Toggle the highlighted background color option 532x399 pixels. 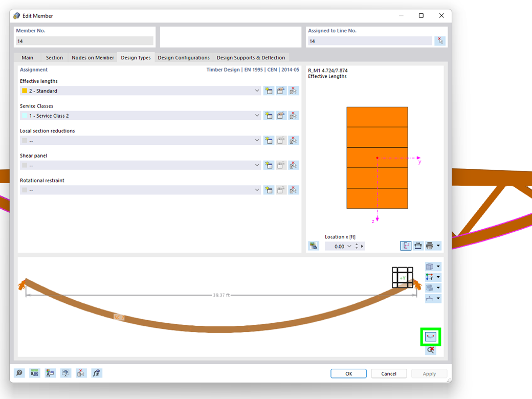tap(430, 337)
